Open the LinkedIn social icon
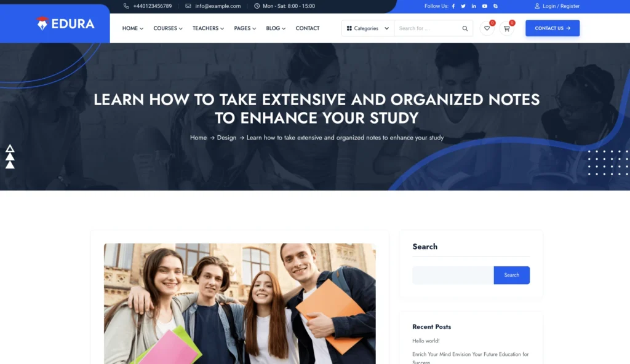Image resolution: width=630 pixels, height=364 pixels. coord(474,6)
